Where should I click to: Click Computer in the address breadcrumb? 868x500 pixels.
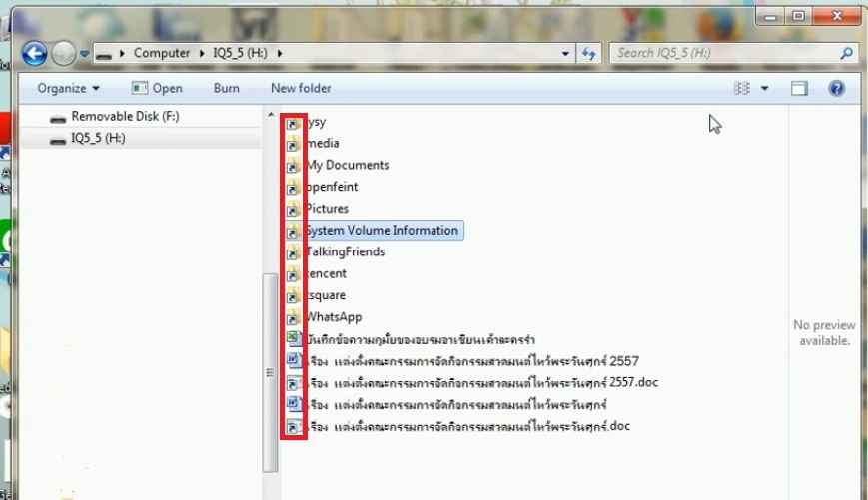161,53
